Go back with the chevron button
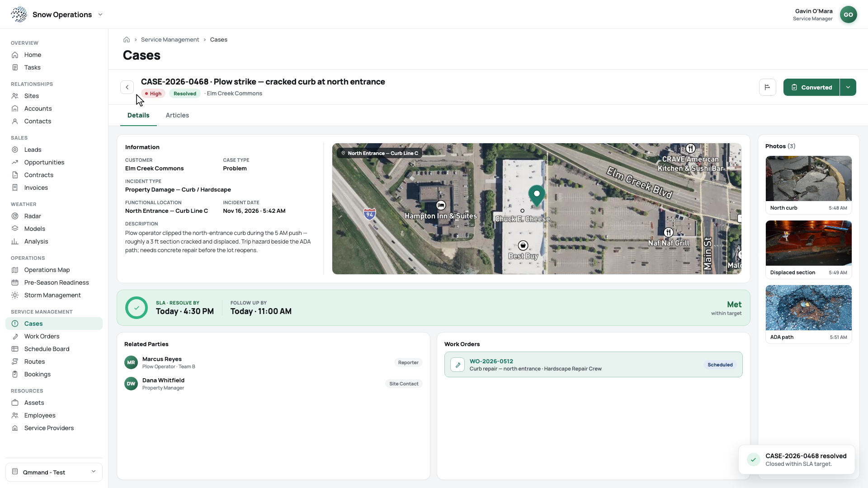This screenshot has height=488, width=868. tap(127, 87)
